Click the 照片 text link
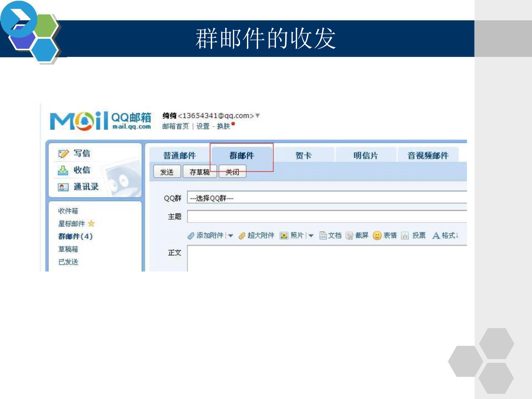532x399 pixels. (297, 235)
